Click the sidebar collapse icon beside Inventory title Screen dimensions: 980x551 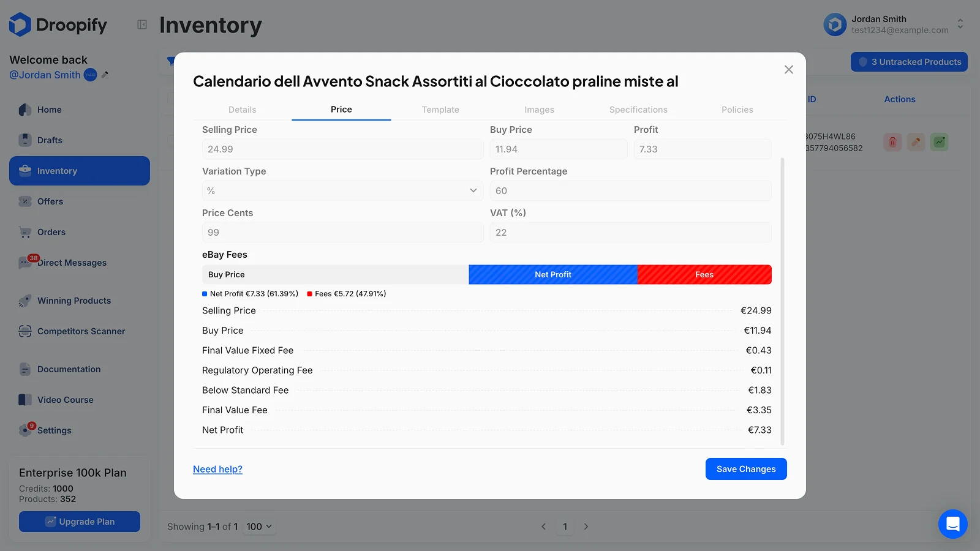point(142,24)
